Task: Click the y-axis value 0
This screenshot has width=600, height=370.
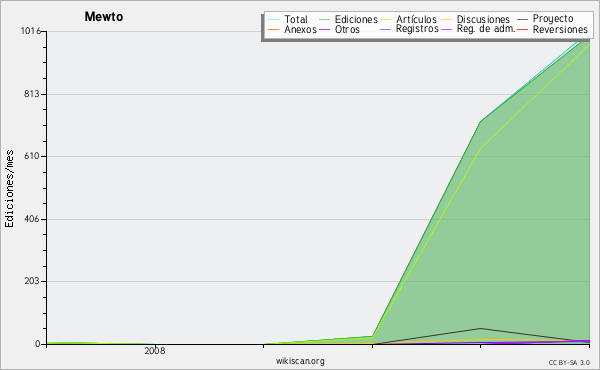Action: click(38, 344)
